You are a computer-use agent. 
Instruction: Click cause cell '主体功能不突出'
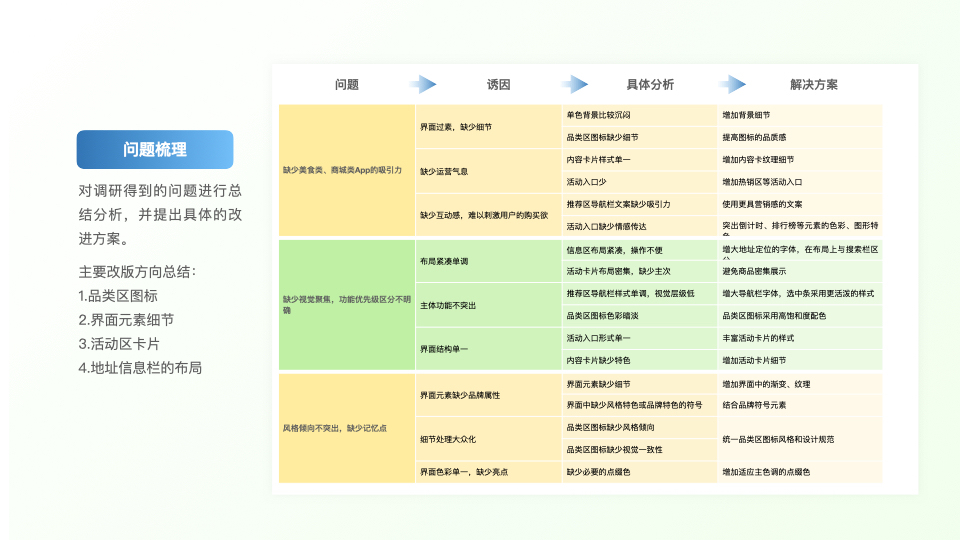[x=489, y=305]
